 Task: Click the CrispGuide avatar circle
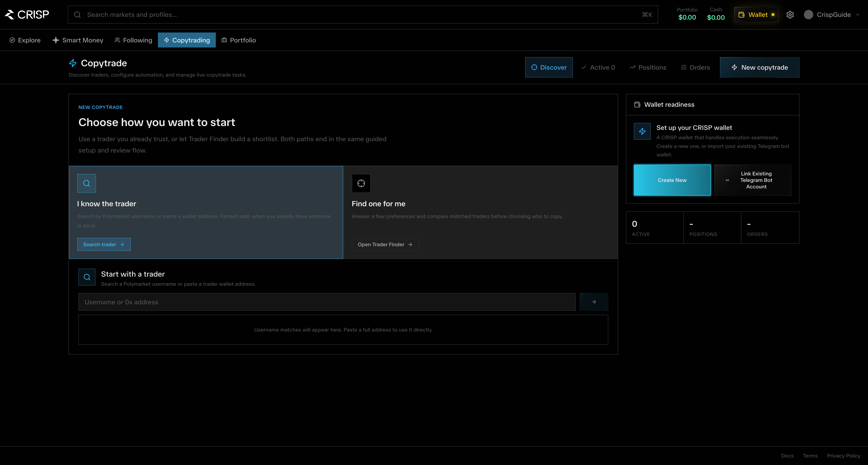(808, 14)
